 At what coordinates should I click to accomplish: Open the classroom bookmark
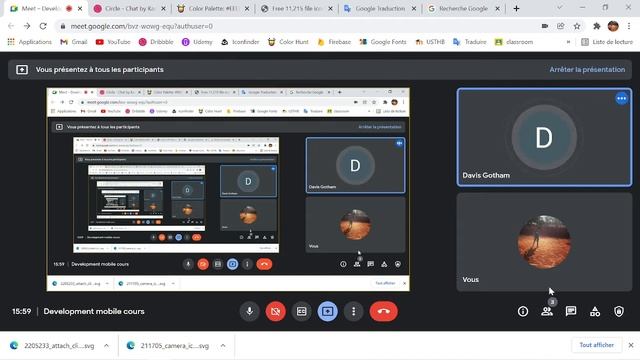point(514,42)
